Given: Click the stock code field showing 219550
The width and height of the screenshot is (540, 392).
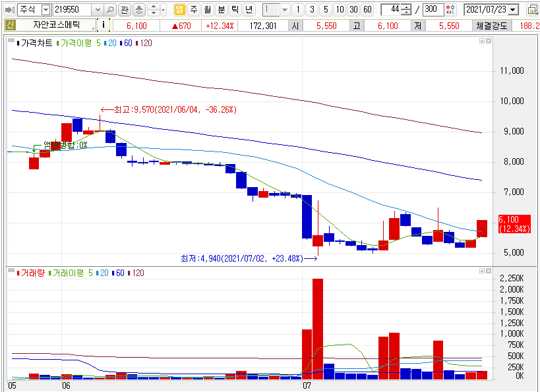Looking at the screenshot, I should 73,10.
